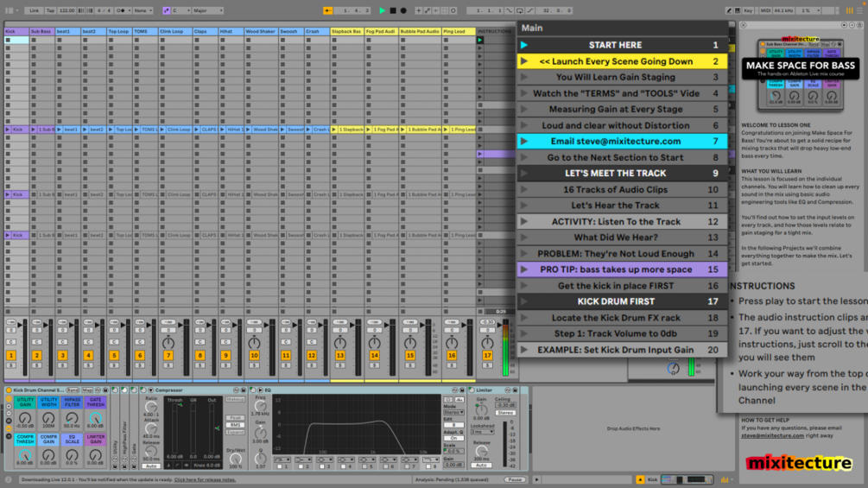This screenshot has height=488, width=868.
Task: Click the Rand button on rack
Action: click(73, 390)
